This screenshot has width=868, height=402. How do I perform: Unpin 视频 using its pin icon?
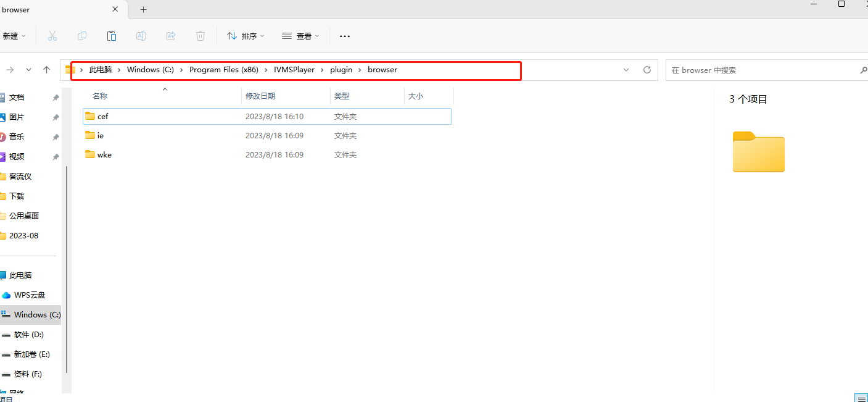pyautogui.click(x=56, y=157)
